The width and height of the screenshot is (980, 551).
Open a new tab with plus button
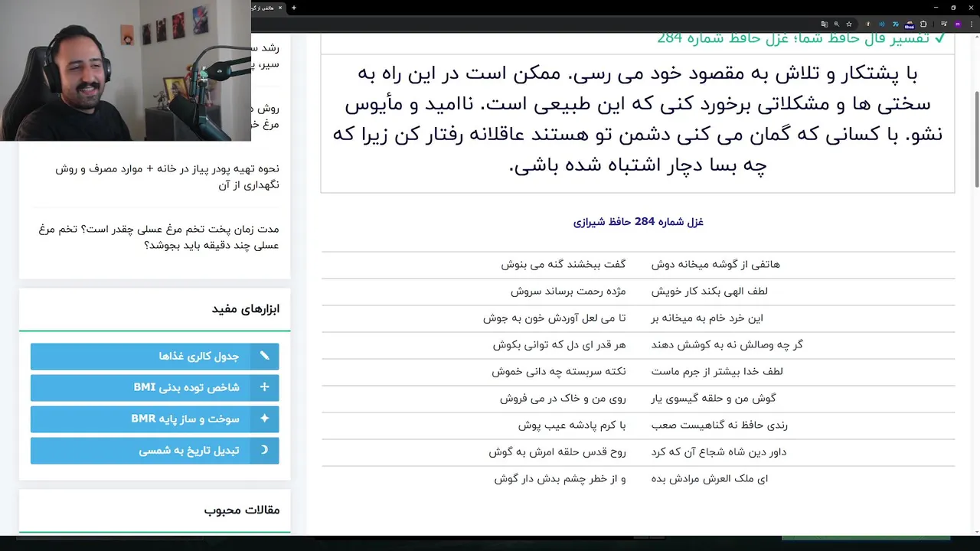293,8
